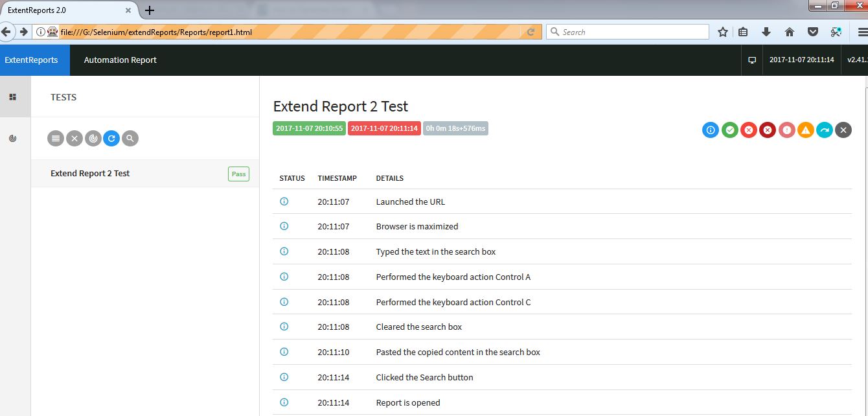Filter logs by the green Pass status icon
The height and width of the screenshot is (416, 868).
(x=729, y=130)
